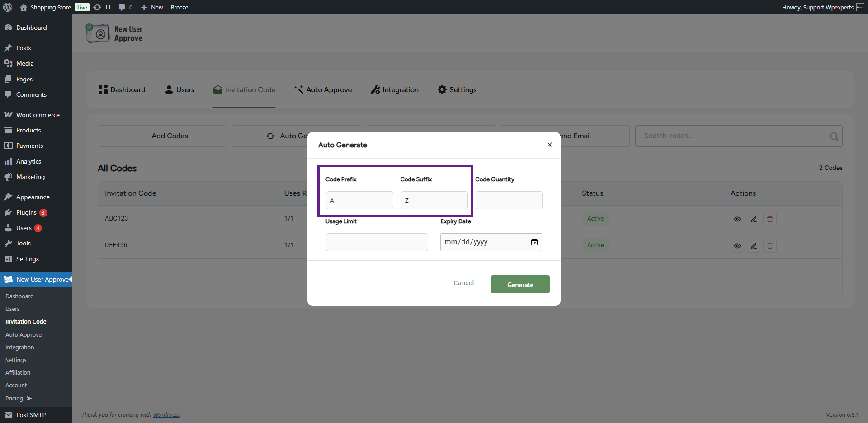Click the edit pencil icon for ABC123

coord(753,219)
